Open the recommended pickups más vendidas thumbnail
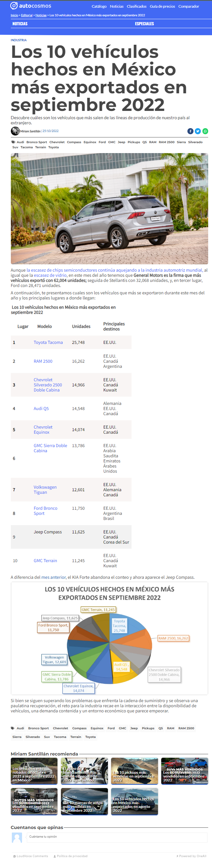 [x=134, y=771]
